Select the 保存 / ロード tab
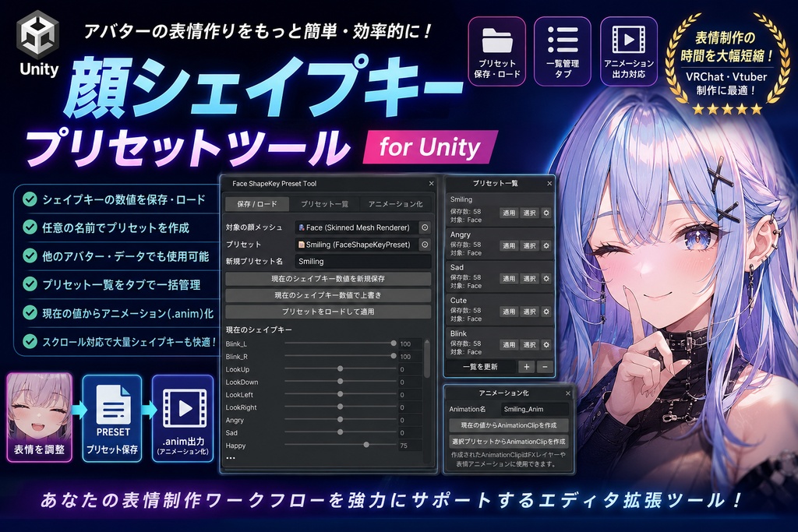798x532 pixels. pos(257,204)
